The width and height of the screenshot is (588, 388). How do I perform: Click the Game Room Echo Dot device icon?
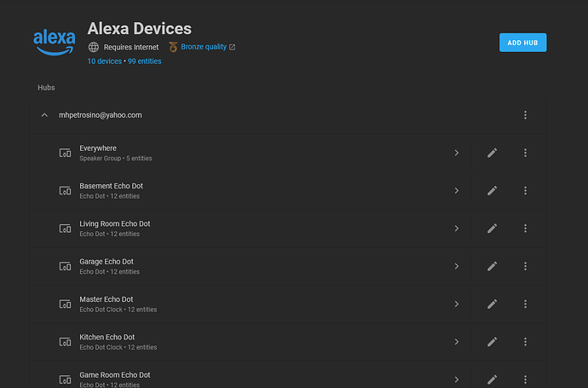coord(66,379)
